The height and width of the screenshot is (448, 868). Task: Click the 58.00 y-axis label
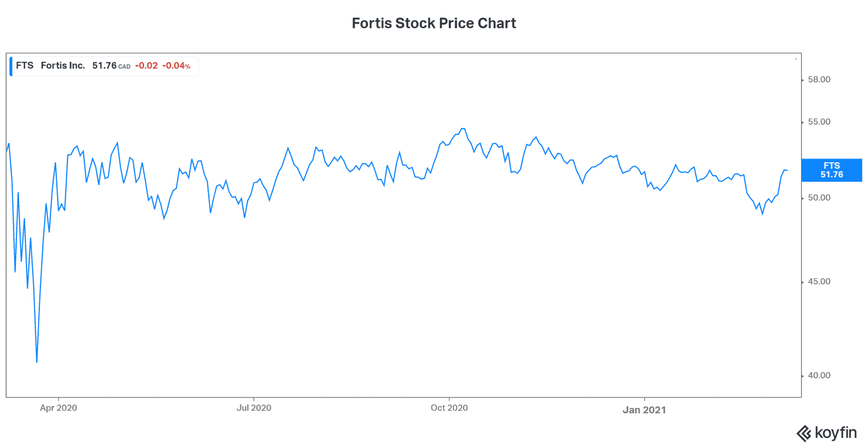pyautogui.click(x=819, y=80)
